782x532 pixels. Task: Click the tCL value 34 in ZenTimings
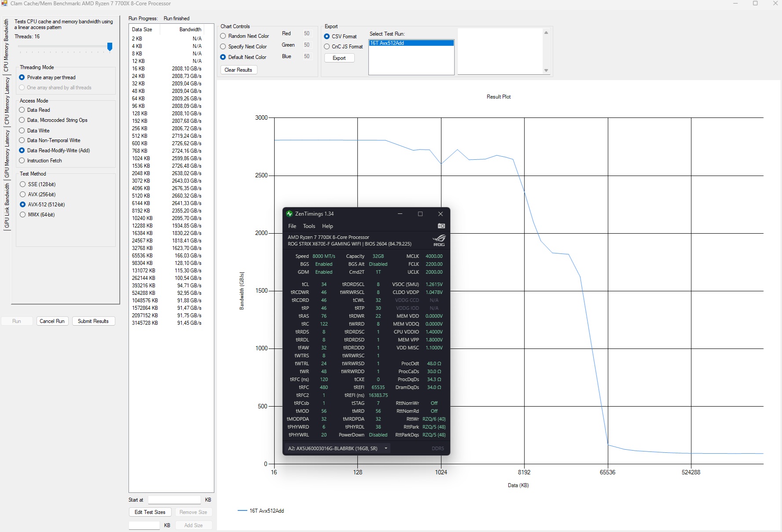coord(324,284)
